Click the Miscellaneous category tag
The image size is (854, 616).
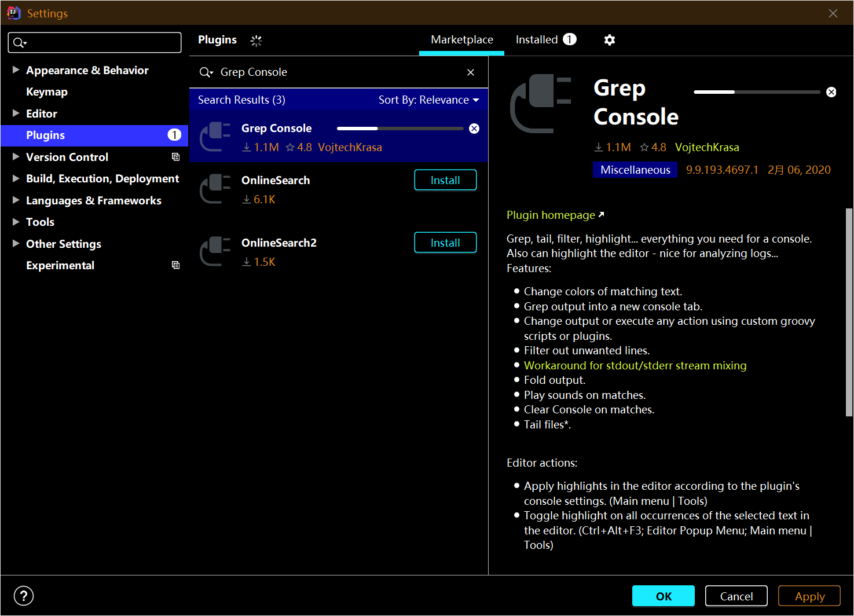pyautogui.click(x=635, y=170)
